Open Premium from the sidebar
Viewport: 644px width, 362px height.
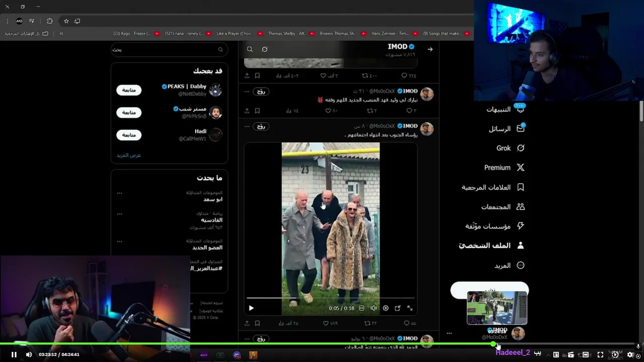coord(504,167)
